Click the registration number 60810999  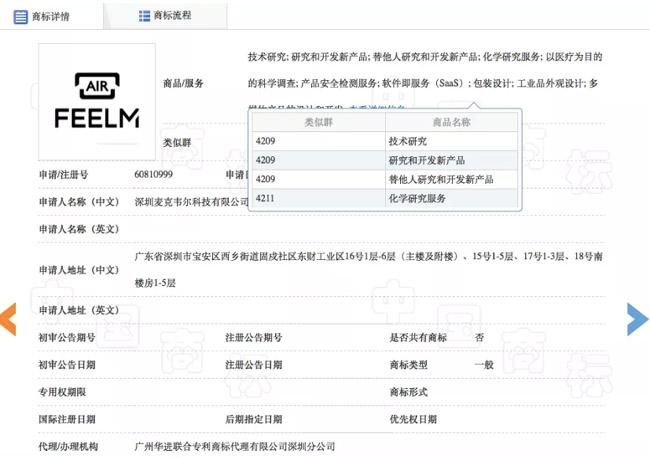tap(156, 174)
